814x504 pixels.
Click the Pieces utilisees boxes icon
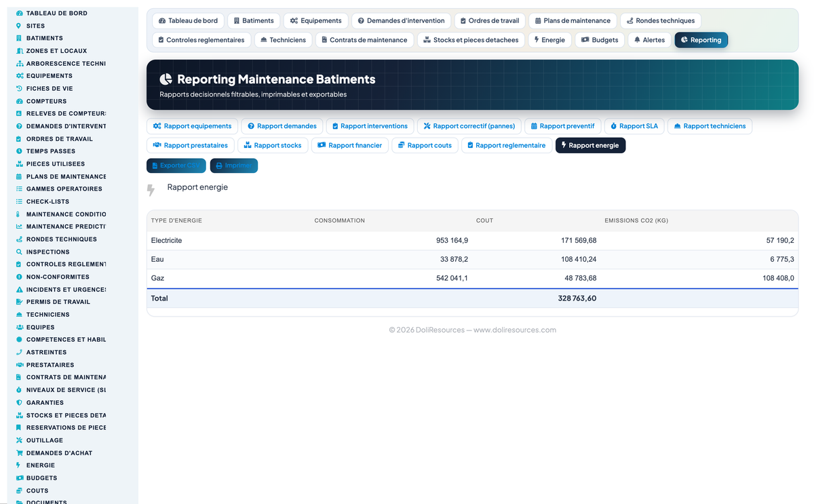[19, 163]
